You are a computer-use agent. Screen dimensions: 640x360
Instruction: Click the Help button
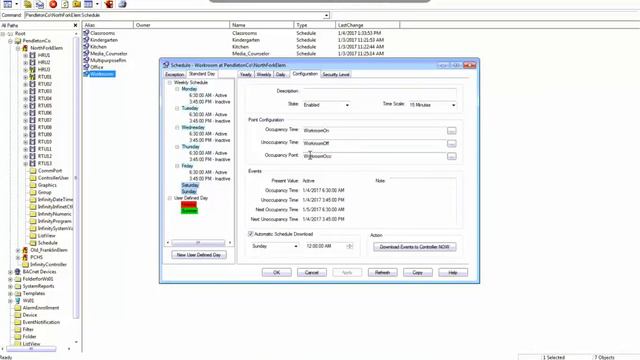[453, 272]
